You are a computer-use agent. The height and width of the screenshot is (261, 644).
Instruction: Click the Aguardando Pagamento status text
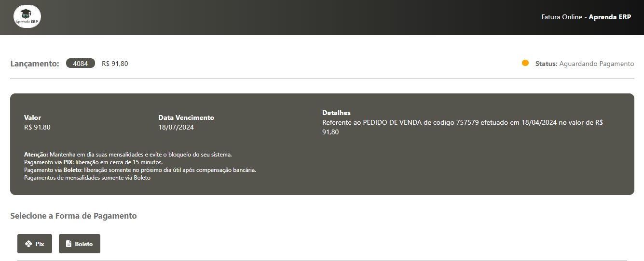point(596,64)
